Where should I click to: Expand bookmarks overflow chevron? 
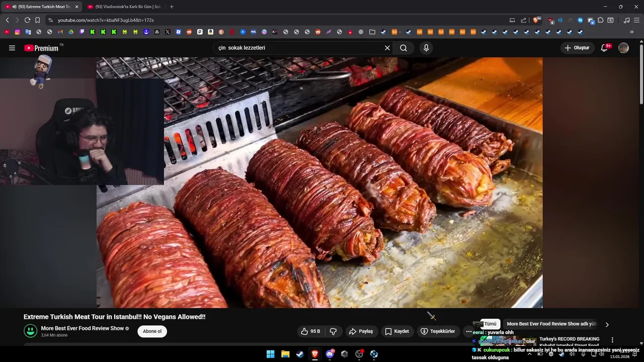click(x=632, y=32)
